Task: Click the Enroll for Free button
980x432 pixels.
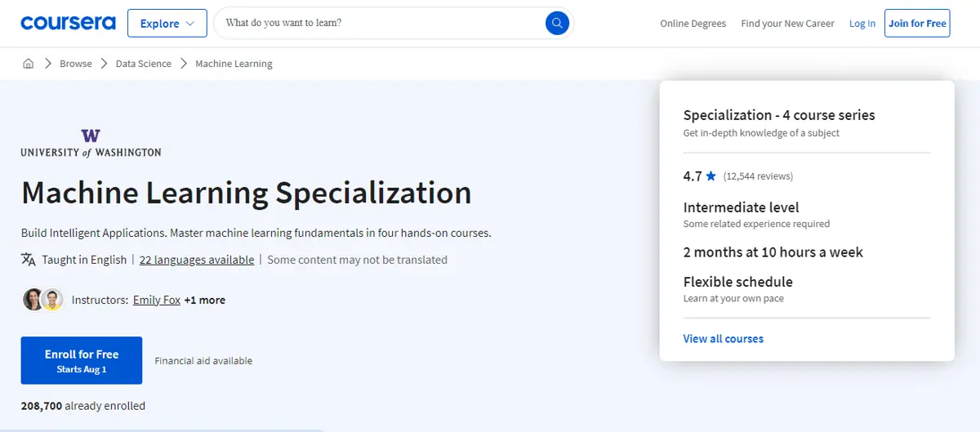Action: 82,360
